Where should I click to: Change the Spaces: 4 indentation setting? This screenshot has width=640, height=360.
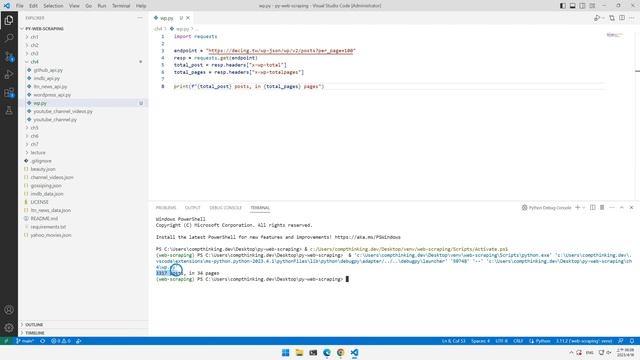(x=480, y=341)
